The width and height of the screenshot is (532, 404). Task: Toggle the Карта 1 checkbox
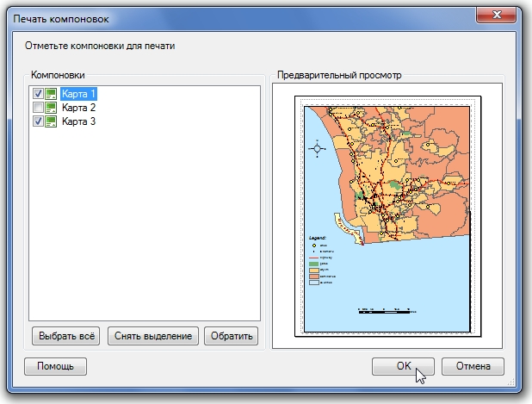[38, 94]
